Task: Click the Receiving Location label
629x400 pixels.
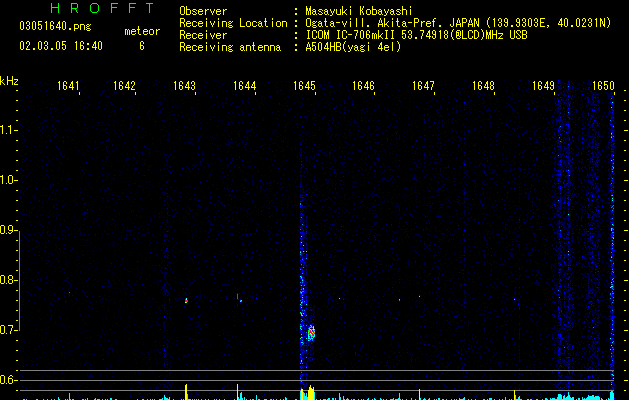Action: pyautogui.click(x=233, y=23)
